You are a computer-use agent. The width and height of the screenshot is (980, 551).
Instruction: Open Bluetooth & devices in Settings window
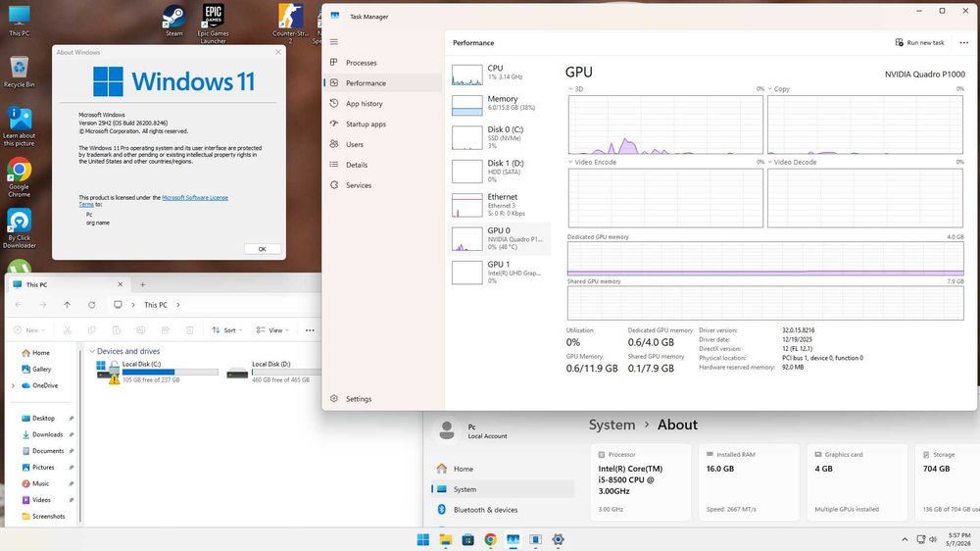503,510
